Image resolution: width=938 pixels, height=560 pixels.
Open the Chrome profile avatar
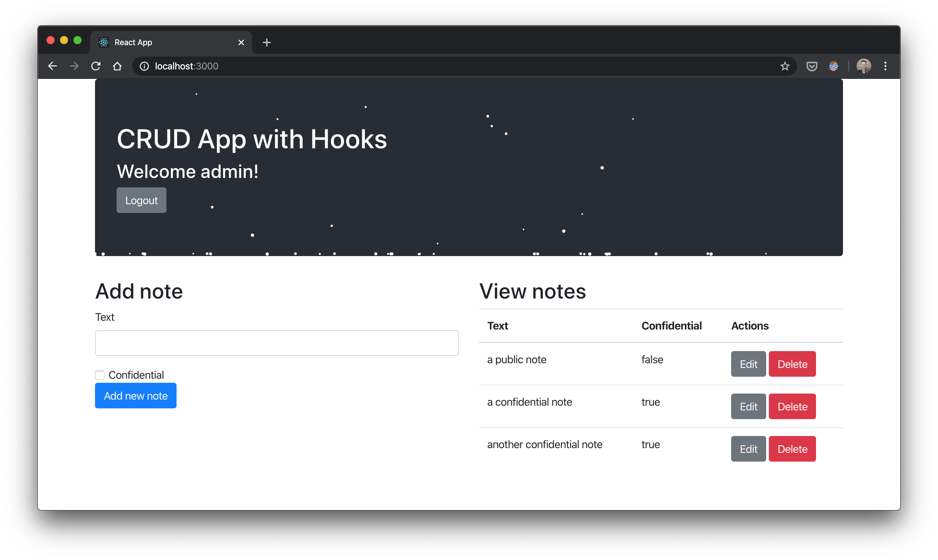[x=863, y=66]
